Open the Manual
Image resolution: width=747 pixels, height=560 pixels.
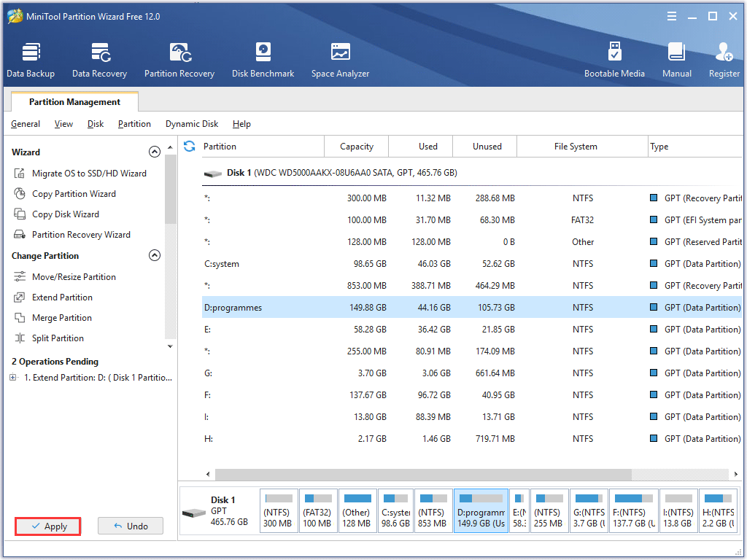tap(676, 61)
